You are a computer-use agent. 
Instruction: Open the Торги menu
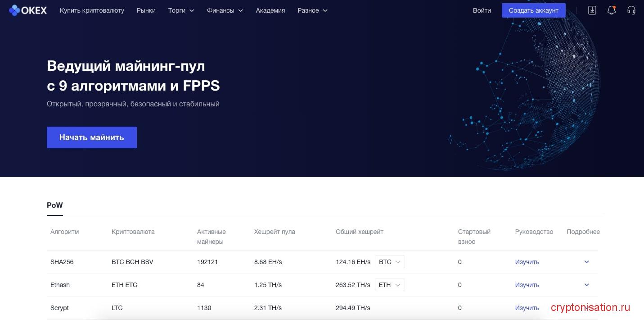point(181,10)
